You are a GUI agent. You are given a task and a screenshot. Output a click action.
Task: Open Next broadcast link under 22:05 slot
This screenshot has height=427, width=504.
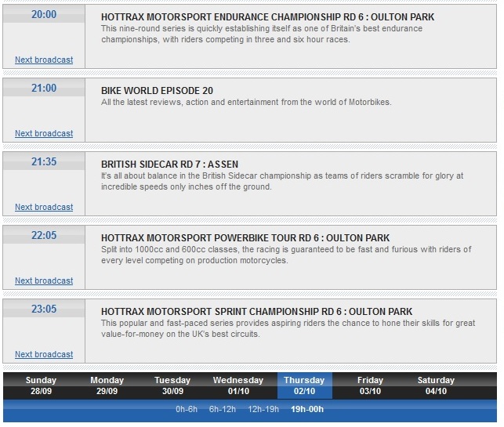(x=44, y=280)
